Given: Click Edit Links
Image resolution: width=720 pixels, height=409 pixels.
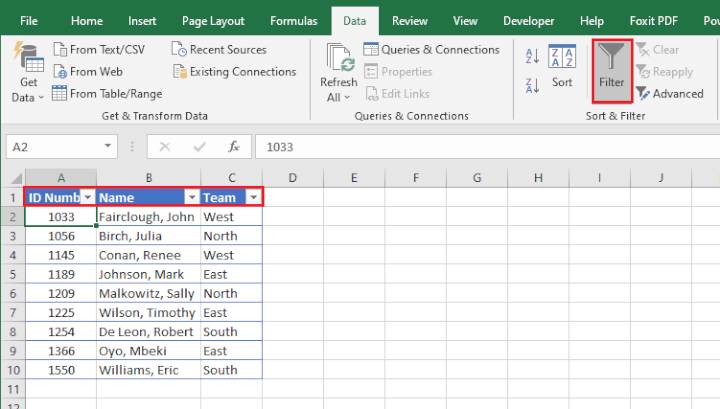Looking at the screenshot, I should pos(398,94).
